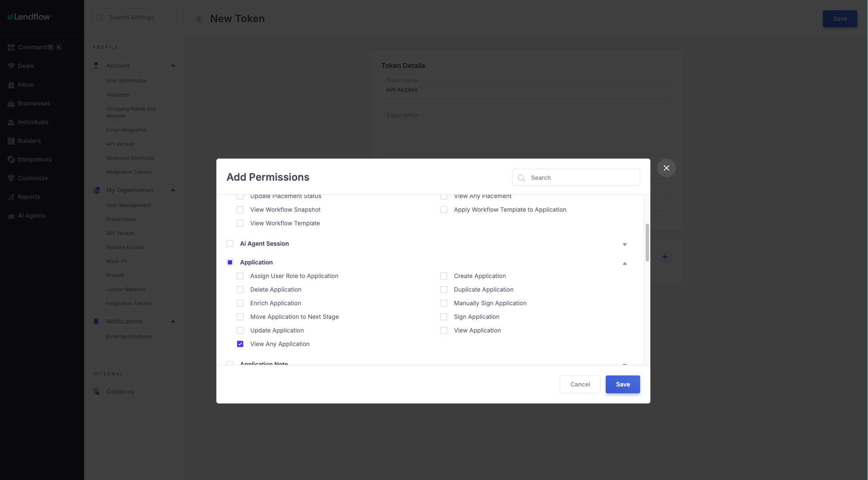Check Create Application permission
The image size is (868, 480).
pyautogui.click(x=444, y=276)
